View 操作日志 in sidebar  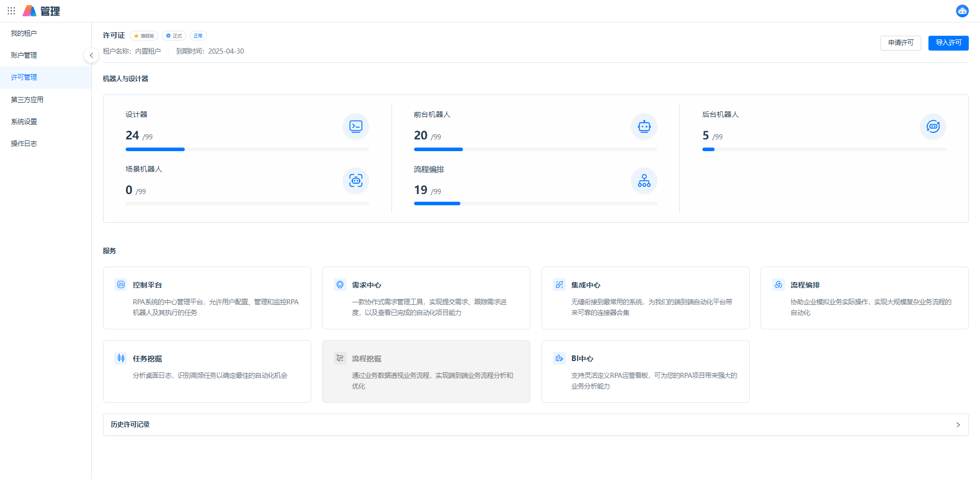click(x=24, y=143)
